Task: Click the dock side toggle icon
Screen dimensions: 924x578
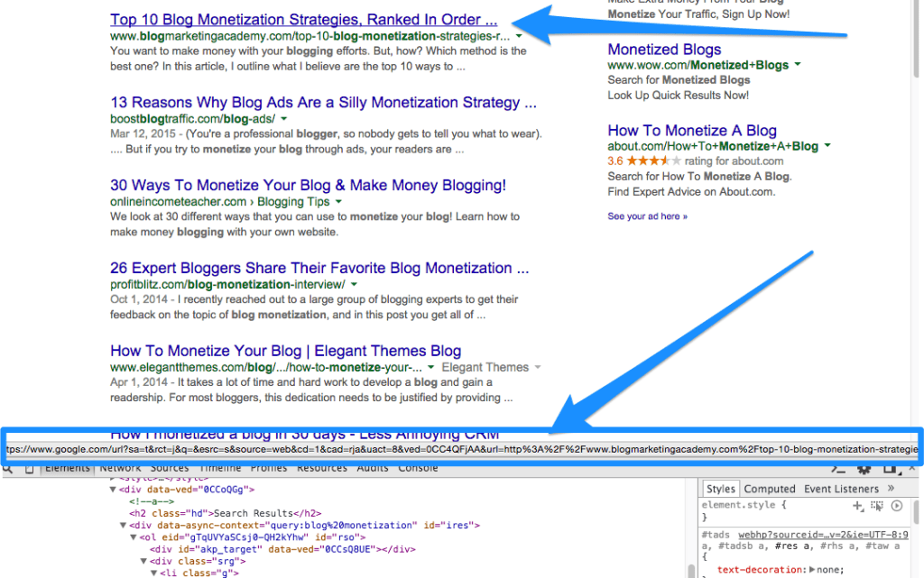Action: pyautogui.click(x=889, y=469)
